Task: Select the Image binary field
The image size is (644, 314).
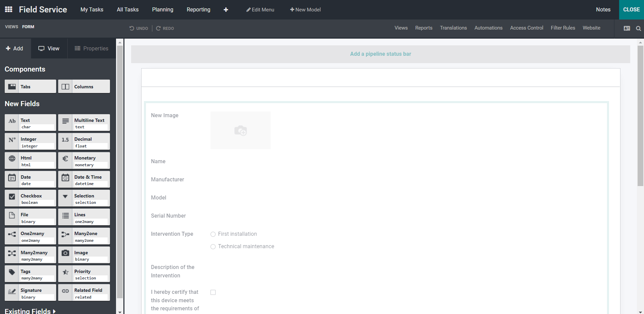Action: coord(84,255)
